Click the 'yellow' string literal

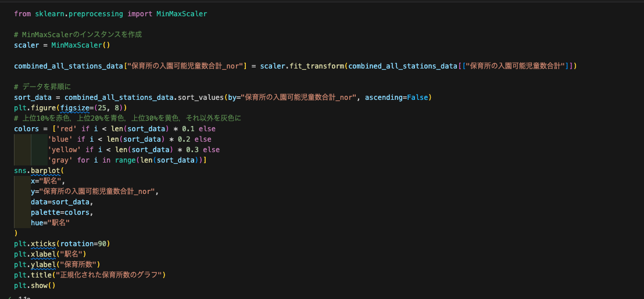[64, 150]
